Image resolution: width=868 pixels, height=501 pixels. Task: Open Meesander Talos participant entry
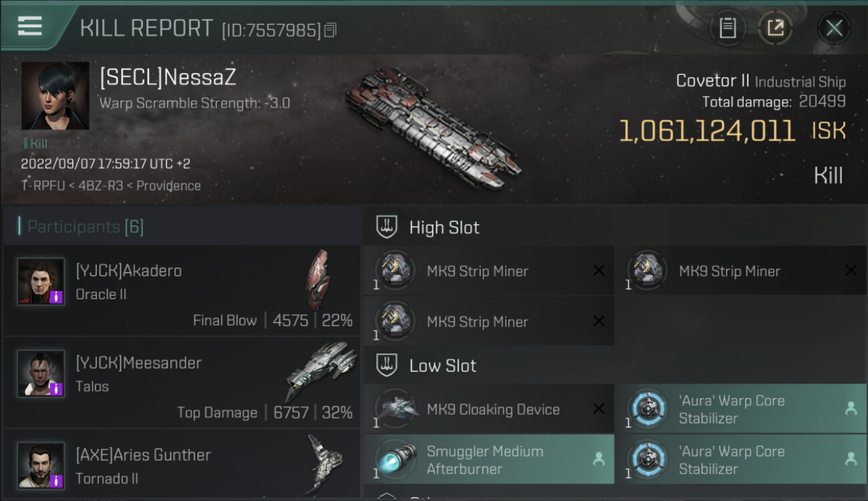(182, 382)
